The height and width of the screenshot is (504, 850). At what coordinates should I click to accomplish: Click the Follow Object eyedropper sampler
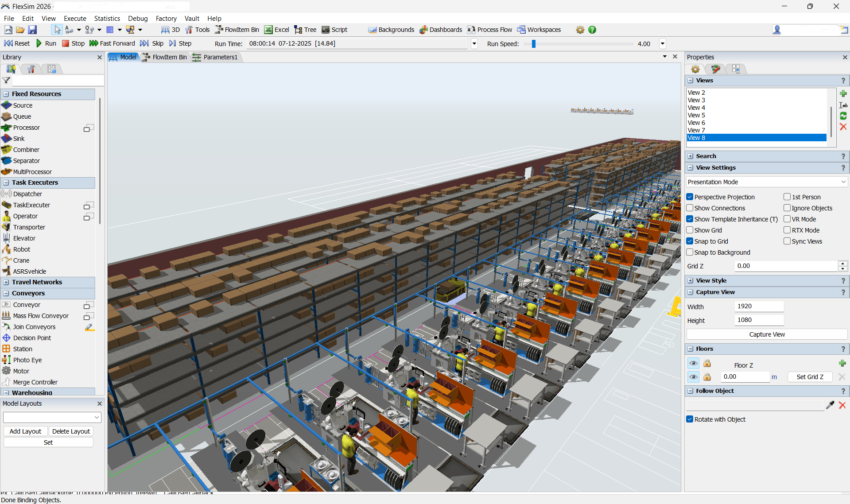tap(830, 405)
